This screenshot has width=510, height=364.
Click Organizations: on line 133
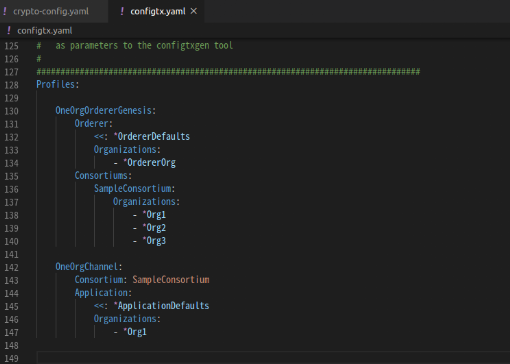pos(127,150)
